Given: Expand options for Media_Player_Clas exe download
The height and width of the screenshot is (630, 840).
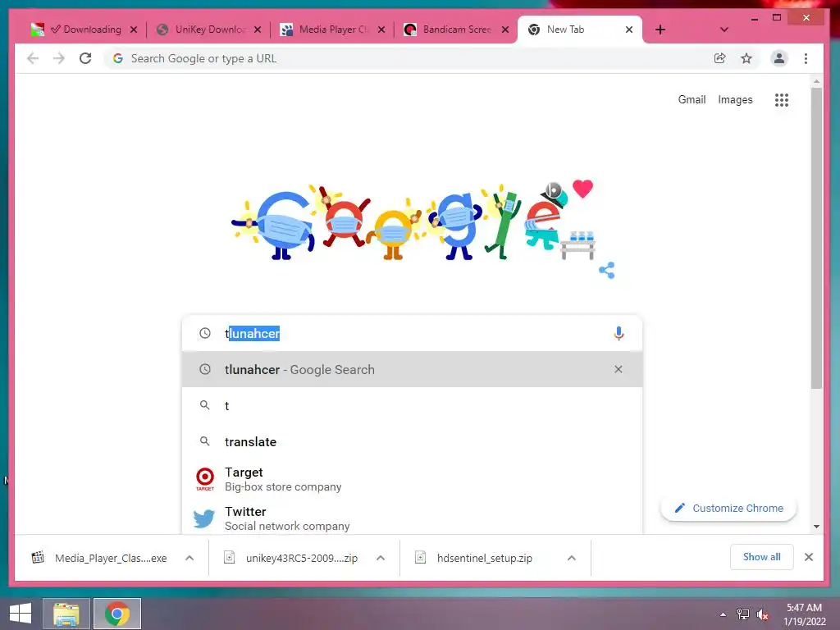Looking at the screenshot, I should (x=189, y=558).
